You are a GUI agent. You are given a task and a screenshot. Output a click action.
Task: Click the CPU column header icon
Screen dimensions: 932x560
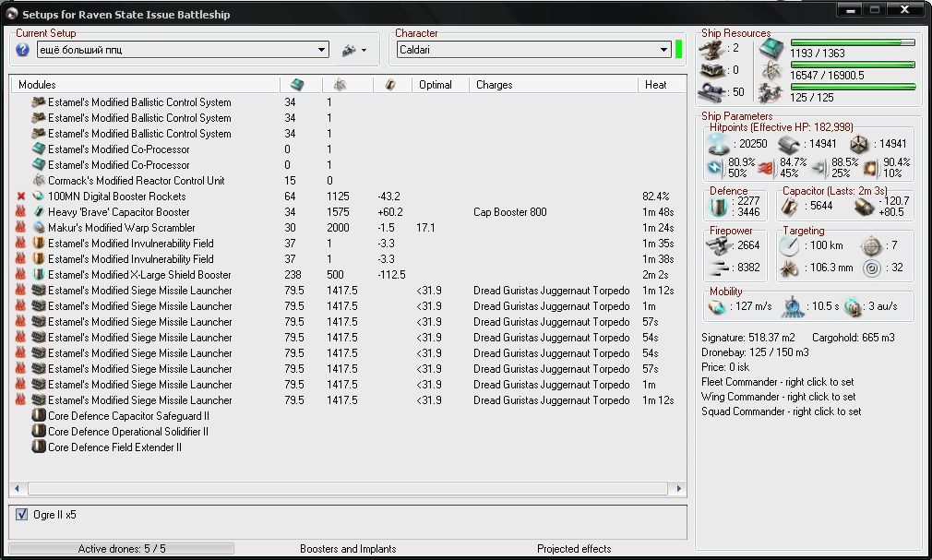point(297,85)
